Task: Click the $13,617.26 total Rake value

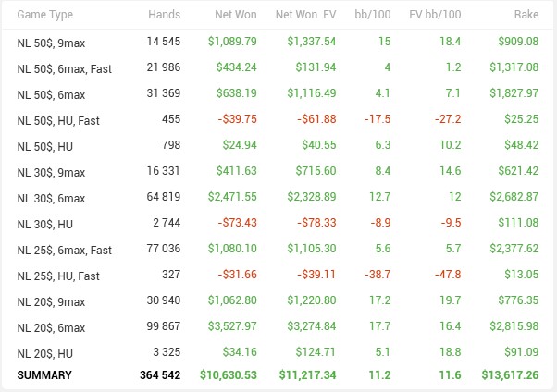Action: [510, 375]
